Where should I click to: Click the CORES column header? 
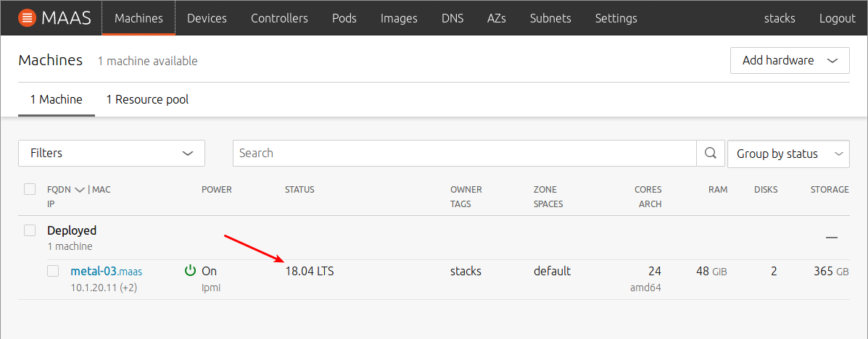[648, 190]
